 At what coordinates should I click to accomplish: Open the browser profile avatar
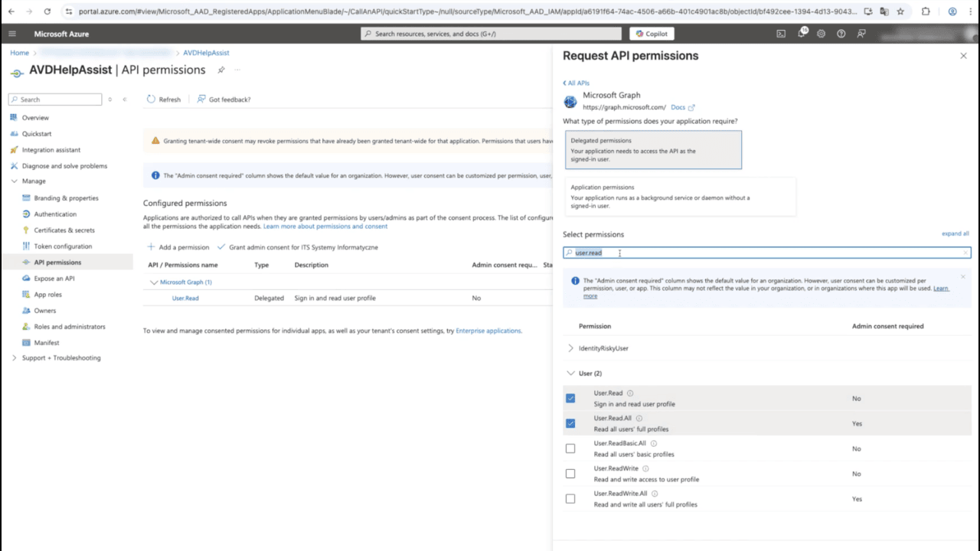coord(952,11)
